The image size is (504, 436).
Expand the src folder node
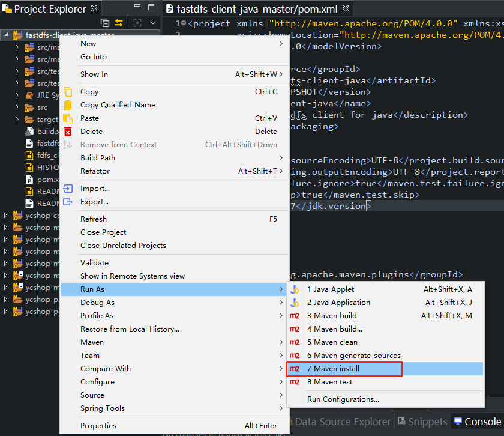click(17, 107)
